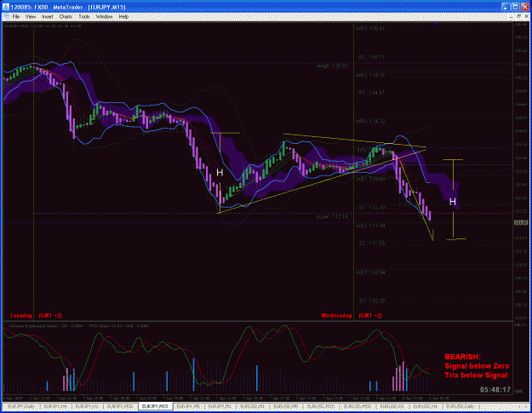Viewport: 532px width, 413px height.
Task: Click the MetaTrader application icon in title bar
Action: coord(6,7)
